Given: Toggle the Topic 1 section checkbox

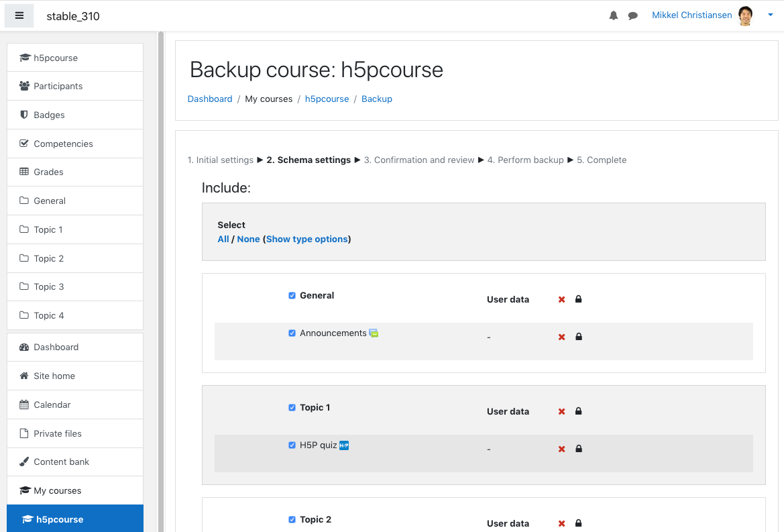Looking at the screenshot, I should click(x=292, y=407).
